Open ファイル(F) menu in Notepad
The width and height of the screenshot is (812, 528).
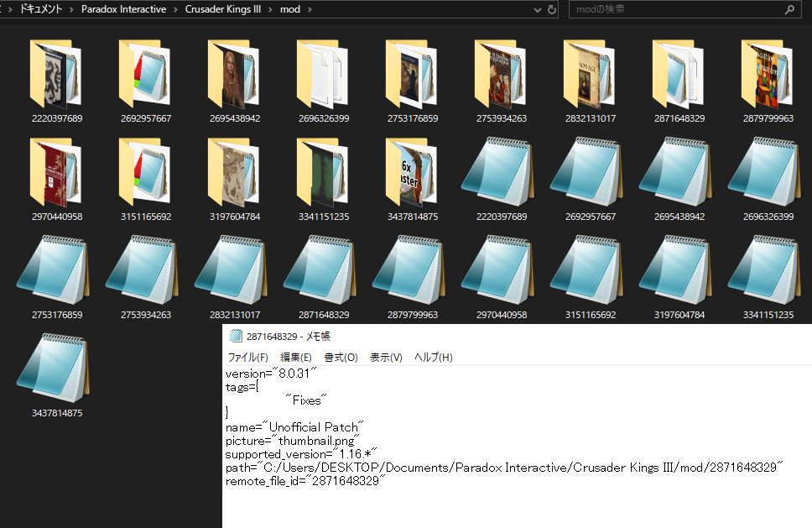248,357
